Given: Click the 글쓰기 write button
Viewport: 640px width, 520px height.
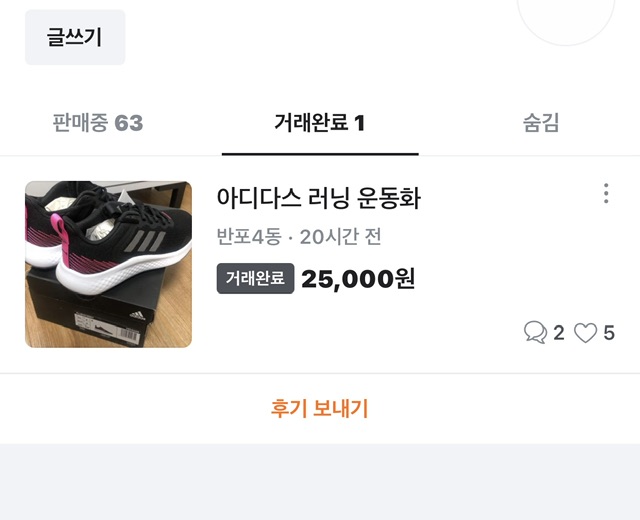Looking at the screenshot, I should pyautogui.click(x=75, y=37).
